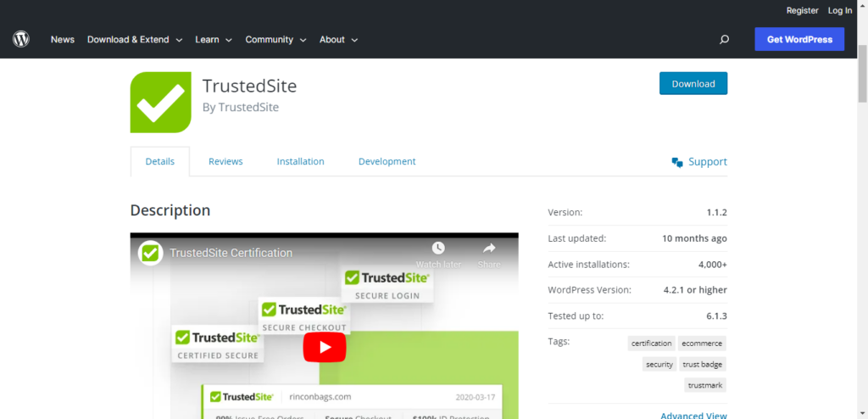Open the Support link text
Screen dimensions: 868x419
tap(708, 162)
